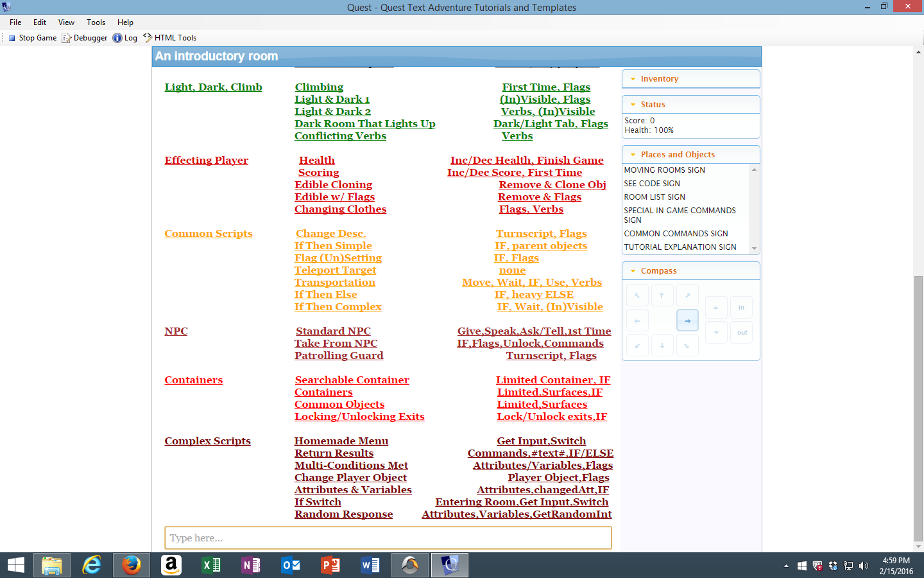Open the Tools menu
This screenshot has width=924, height=578.
pos(96,22)
